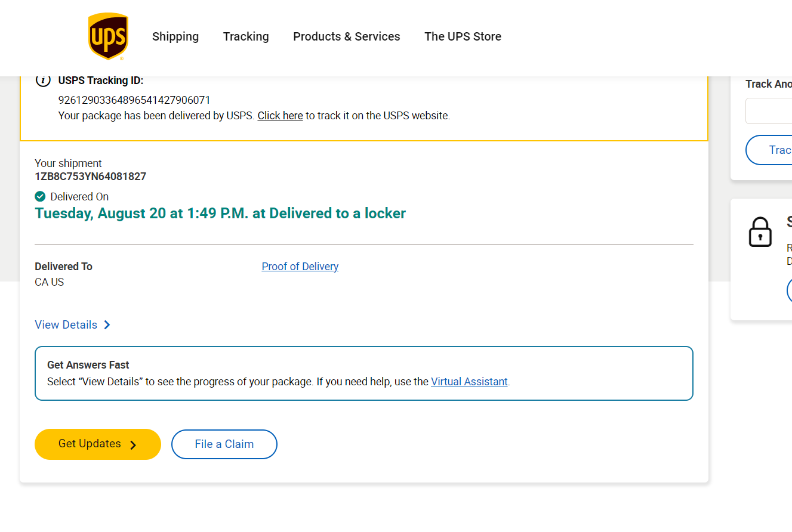Click the USPS Tracking info icon
This screenshot has width=792, height=532.
tap(43, 81)
